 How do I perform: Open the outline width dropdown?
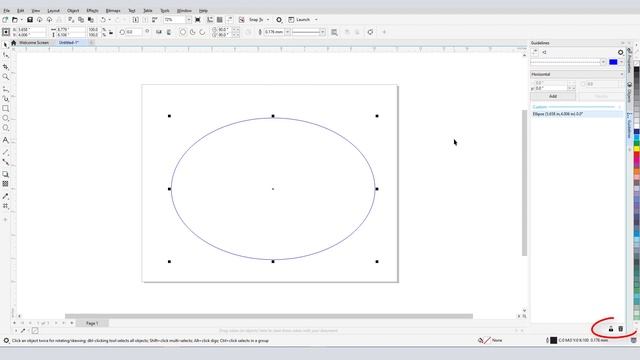(288, 32)
